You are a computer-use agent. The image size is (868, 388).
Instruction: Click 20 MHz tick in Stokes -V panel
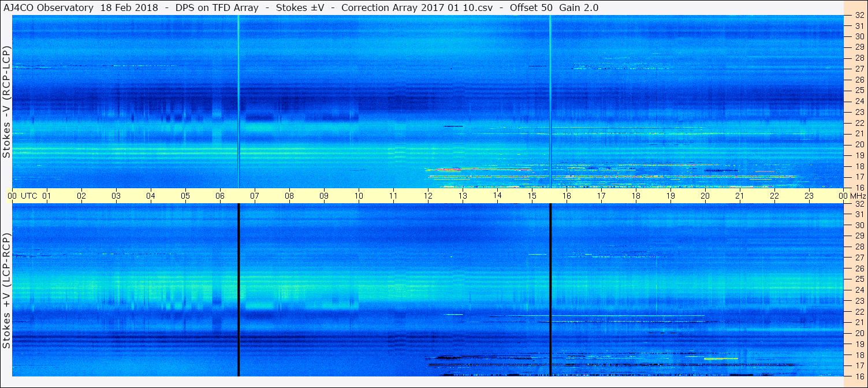(859, 144)
